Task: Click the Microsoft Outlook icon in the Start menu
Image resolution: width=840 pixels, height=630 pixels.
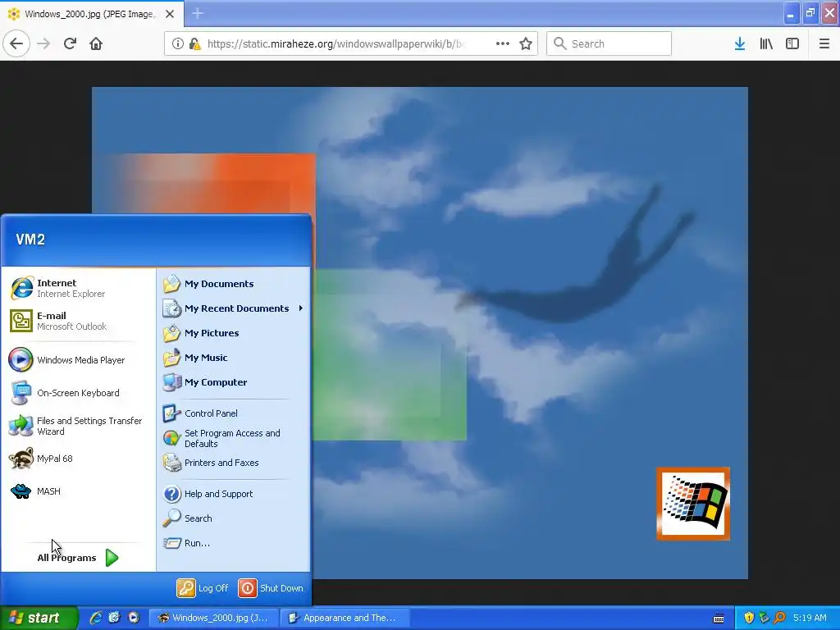Action: click(x=21, y=321)
